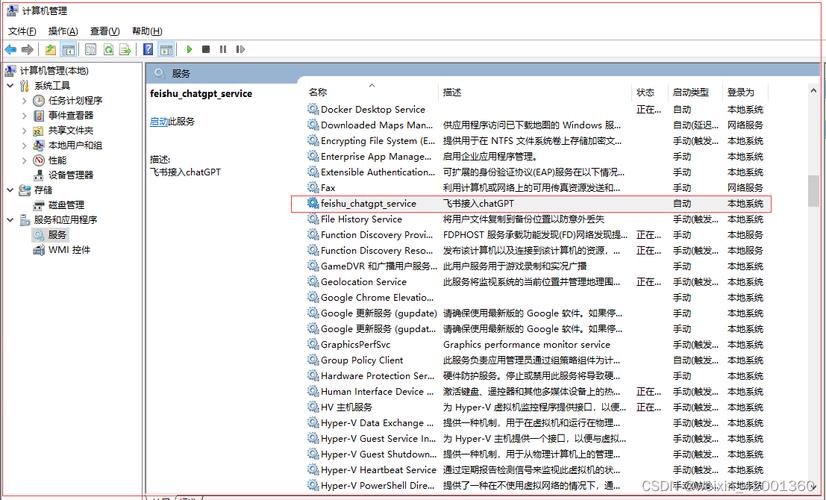
Task: Click the Back arrow toolbar icon
Action: tap(11, 50)
